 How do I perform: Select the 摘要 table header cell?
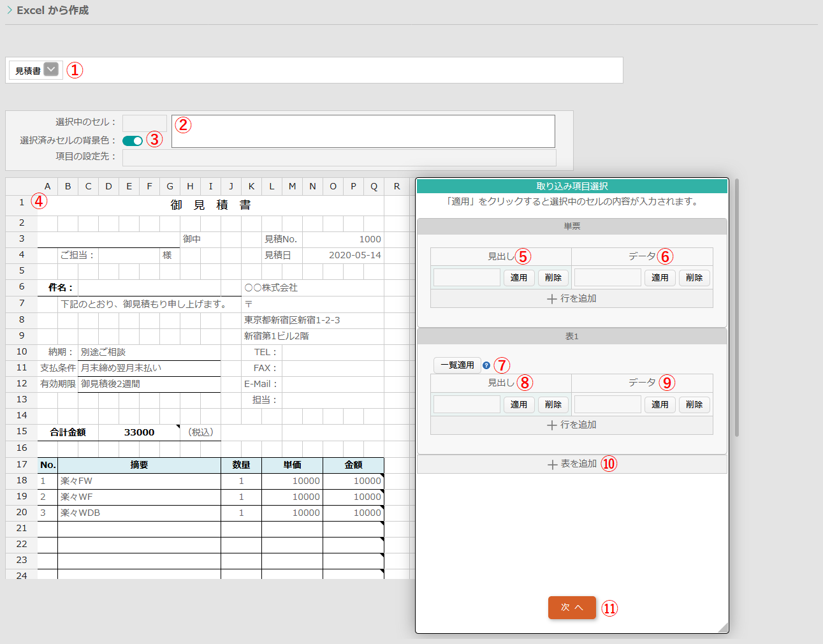click(x=139, y=465)
